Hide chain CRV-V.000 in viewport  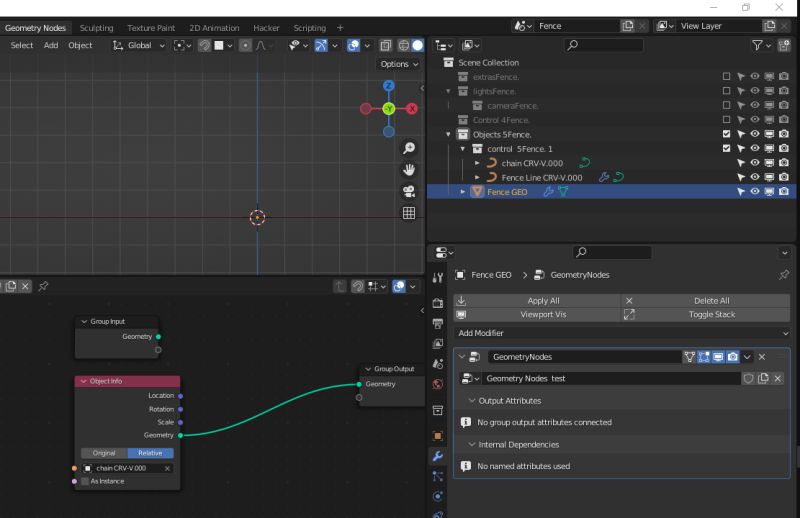click(x=755, y=163)
